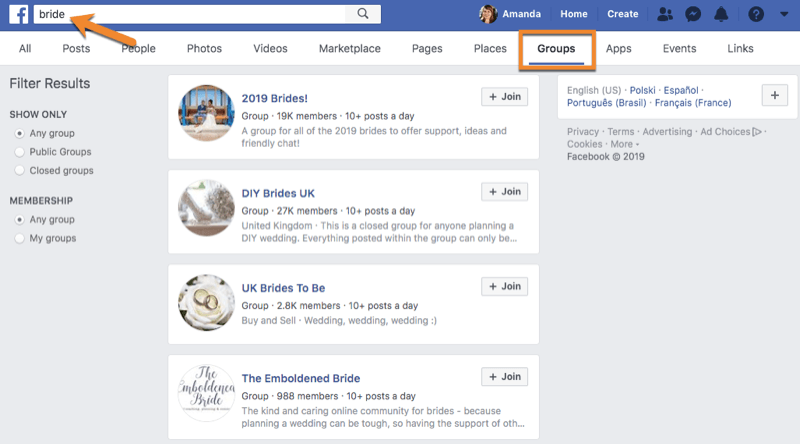
Task: Open the Ad Choices footer link
Action: coord(731,132)
